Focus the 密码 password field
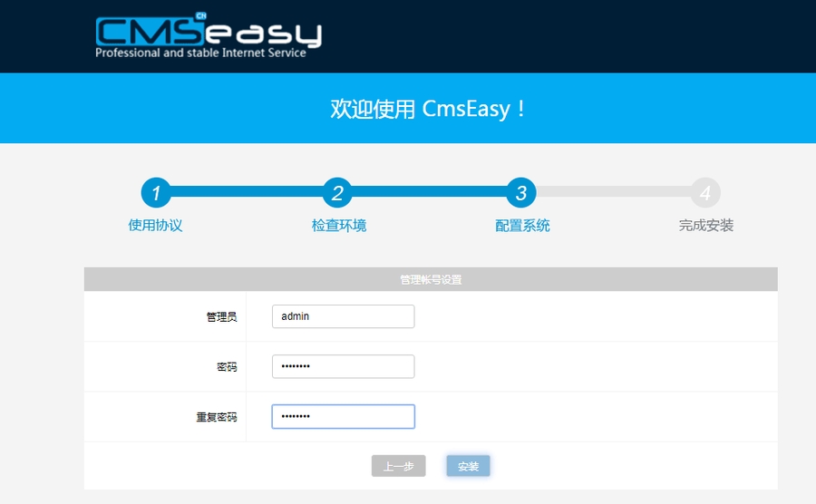Image resolution: width=816 pixels, height=504 pixels. [x=343, y=366]
